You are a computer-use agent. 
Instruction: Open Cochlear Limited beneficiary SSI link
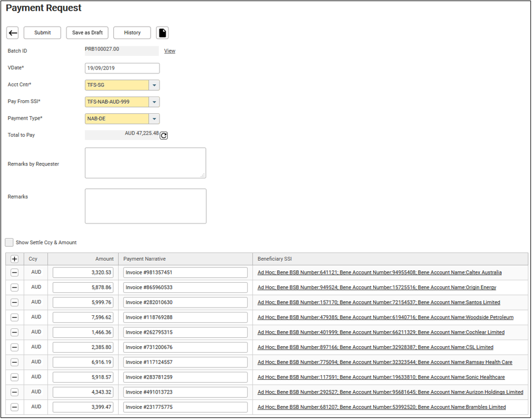(x=381, y=332)
